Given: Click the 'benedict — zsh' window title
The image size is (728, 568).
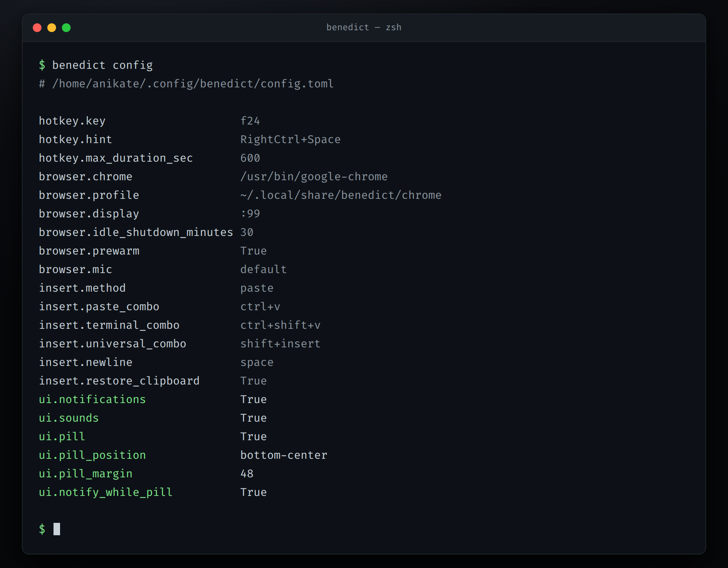Looking at the screenshot, I should pos(364,27).
